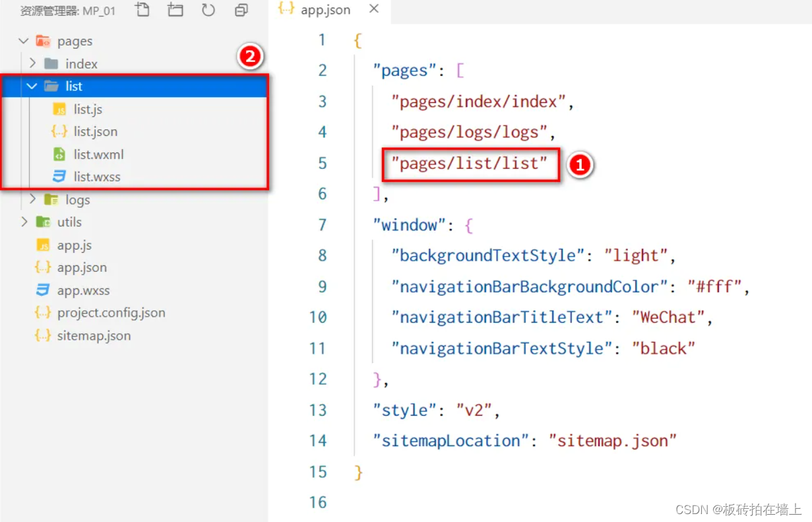Click the "sitemapLocation" key
This screenshot has width=812, height=522.
pos(453,441)
